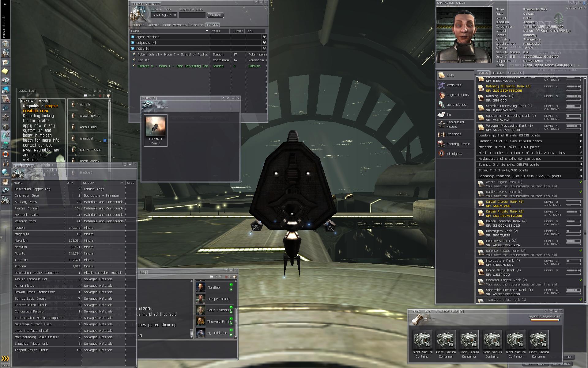
Task: Open the Jump Clones section icon
Action: (441, 105)
